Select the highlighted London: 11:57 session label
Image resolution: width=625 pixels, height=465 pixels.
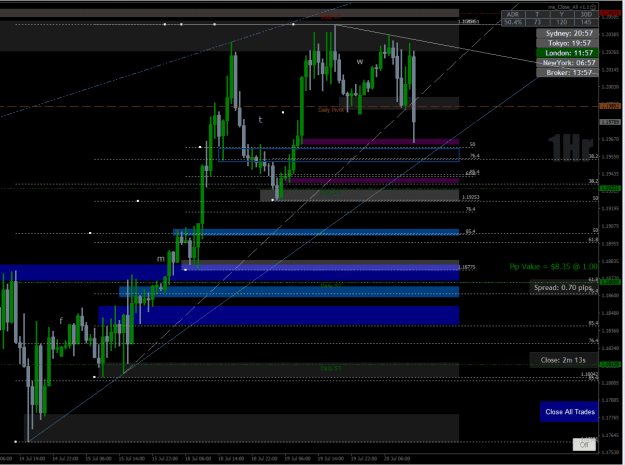coord(568,53)
